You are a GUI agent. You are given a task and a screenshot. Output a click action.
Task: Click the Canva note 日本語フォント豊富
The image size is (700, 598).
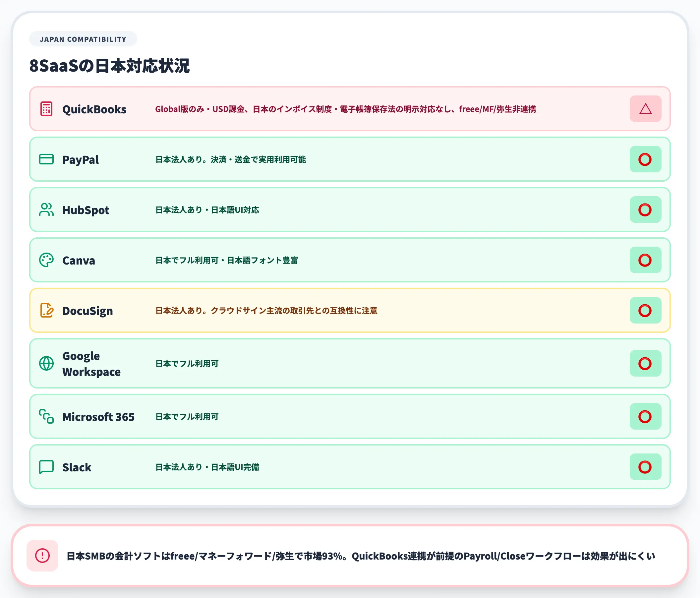point(262,260)
